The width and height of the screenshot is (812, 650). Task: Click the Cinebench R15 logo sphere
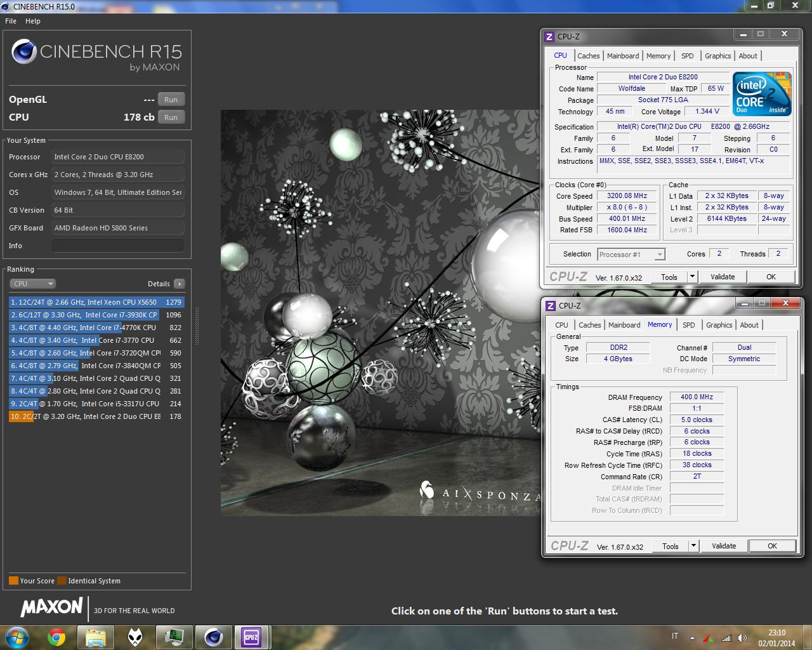tap(23, 51)
